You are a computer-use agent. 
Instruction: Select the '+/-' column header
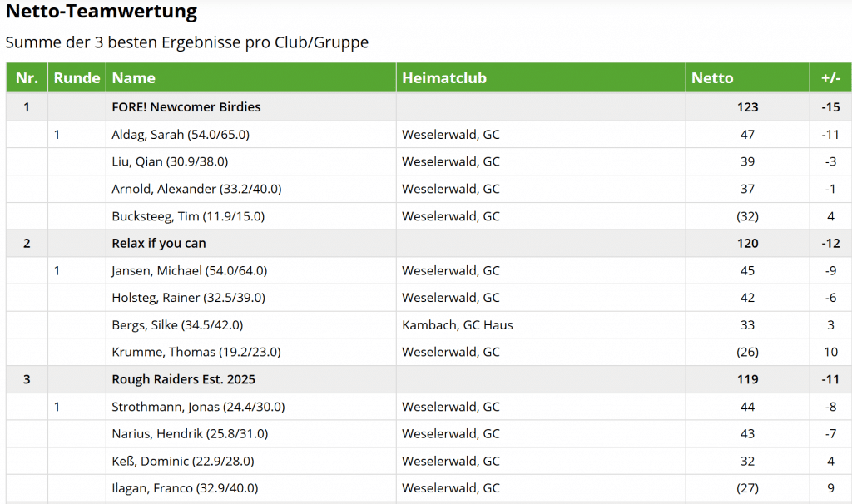(830, 78)
